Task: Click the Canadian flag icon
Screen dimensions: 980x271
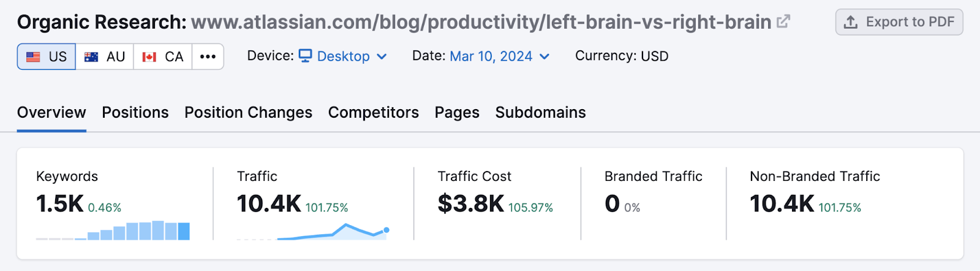Action: [149, 57]
